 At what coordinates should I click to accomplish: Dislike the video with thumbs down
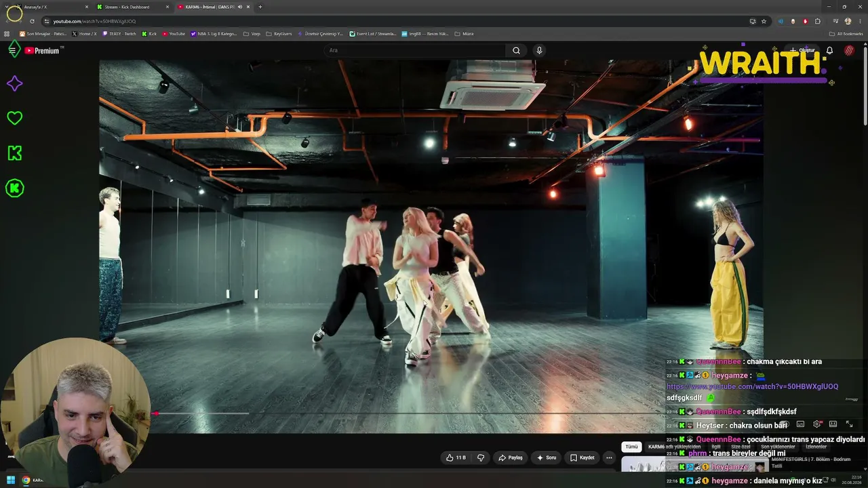(481, 457)
